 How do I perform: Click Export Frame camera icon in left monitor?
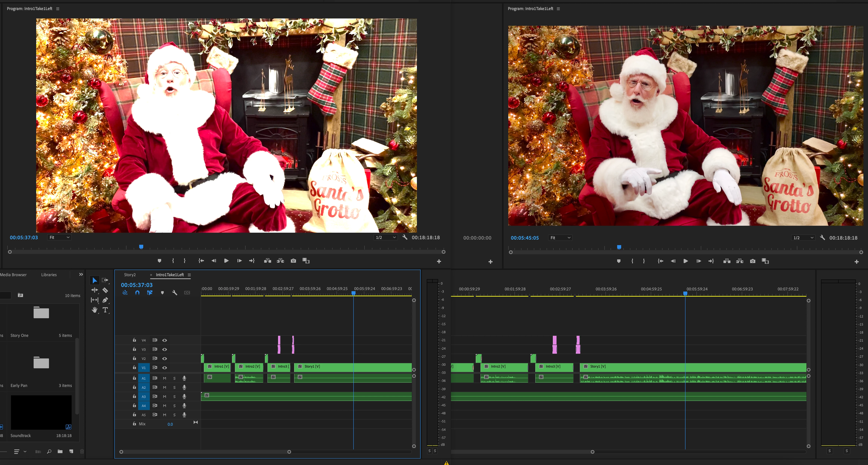pos(293,261)
